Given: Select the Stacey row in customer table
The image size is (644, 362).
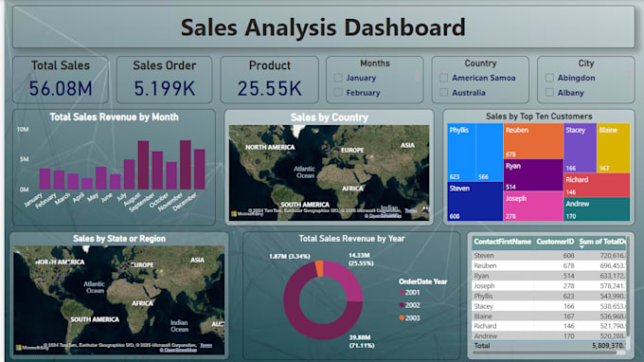Looking at the screenshot, I should (x=549, y=306).
